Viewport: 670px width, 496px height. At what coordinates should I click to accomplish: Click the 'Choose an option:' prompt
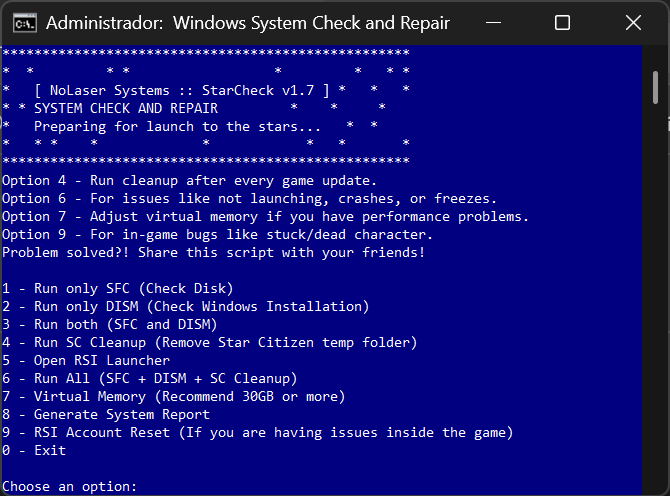(69, 487)
